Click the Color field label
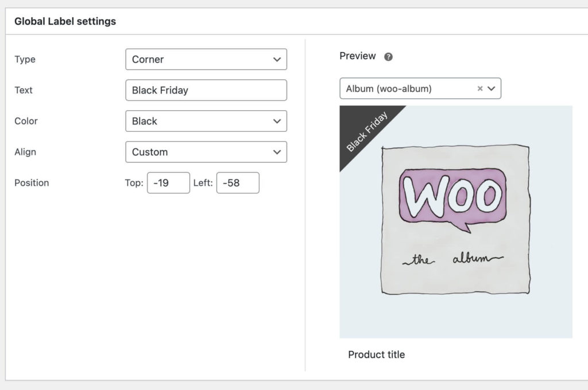The height and width of the screenshot is (390, 588). tap(26, 121)
